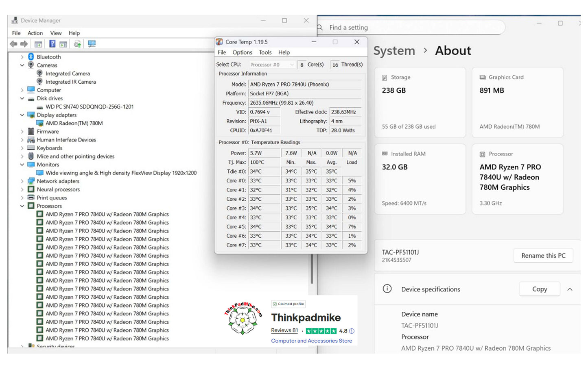Select the WD PC SN740 disk drive
588x369 pixels.
(x=89, y=106)
